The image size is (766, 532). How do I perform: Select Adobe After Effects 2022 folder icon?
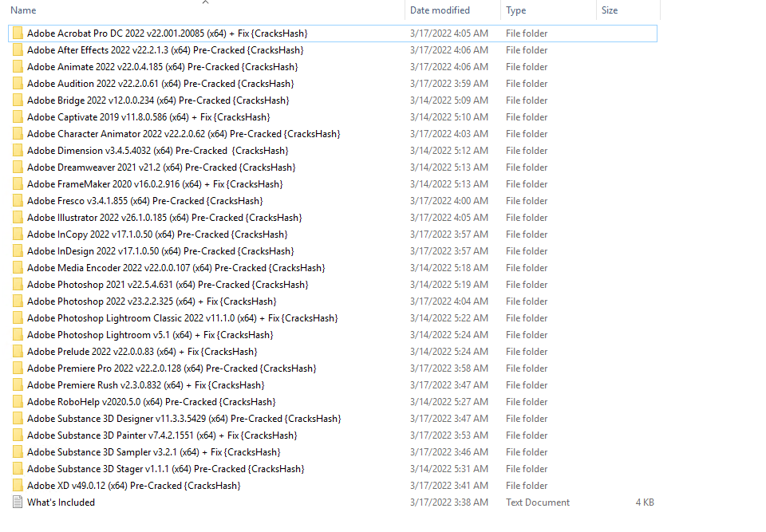[18, 49]
